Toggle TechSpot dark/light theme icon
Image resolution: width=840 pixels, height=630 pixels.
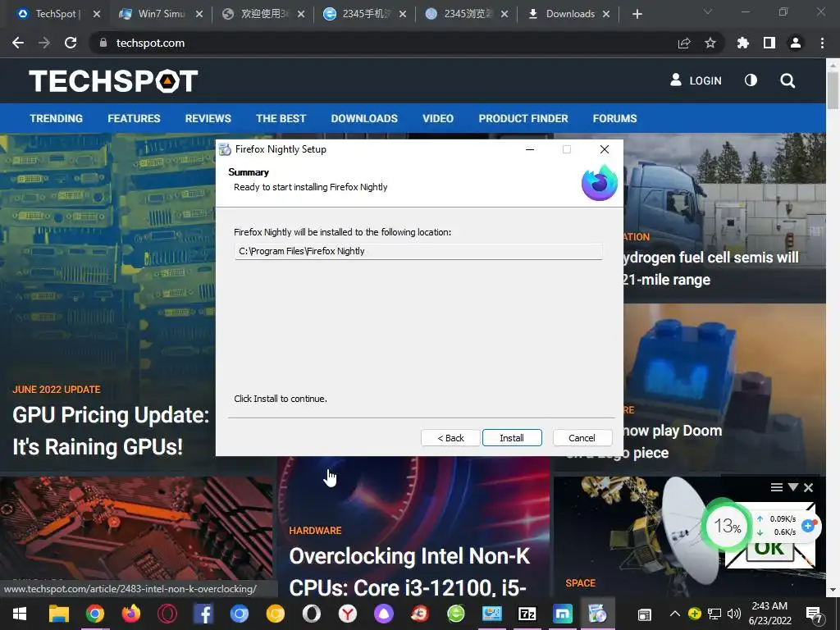(751, 80)
